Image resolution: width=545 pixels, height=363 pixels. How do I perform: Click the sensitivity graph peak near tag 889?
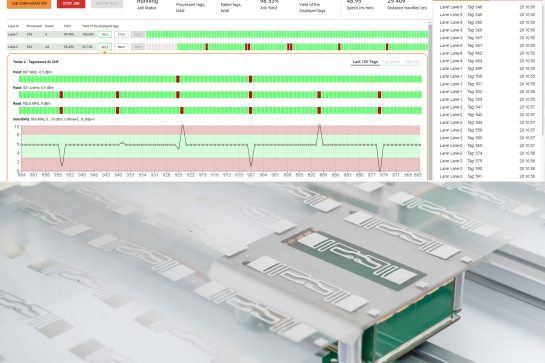(x=319, y=126)
